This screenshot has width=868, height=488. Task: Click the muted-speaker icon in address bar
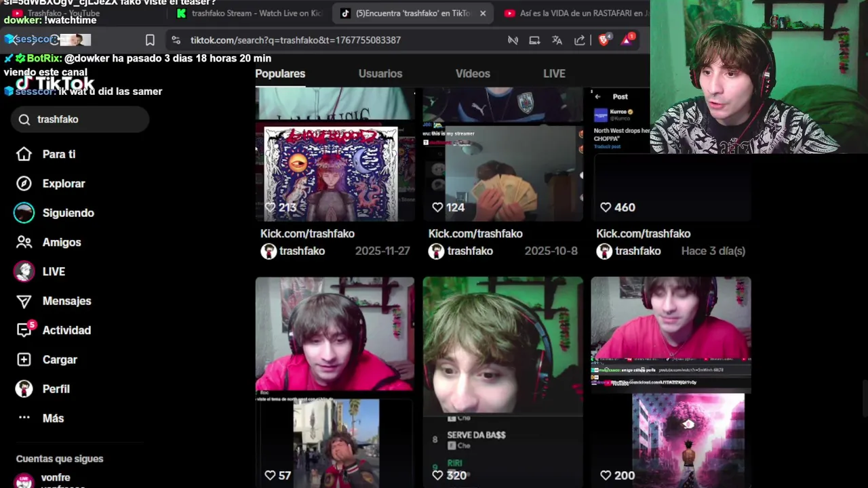tap(513, 40)
